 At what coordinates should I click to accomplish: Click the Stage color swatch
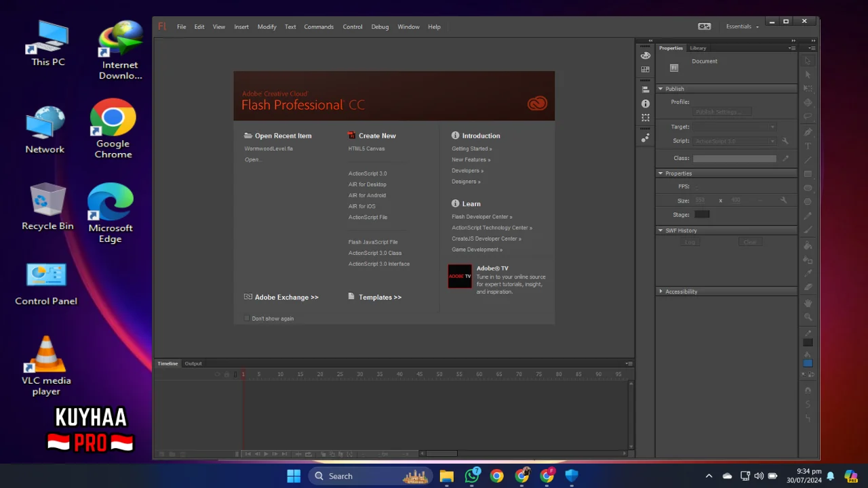(702, 214)
